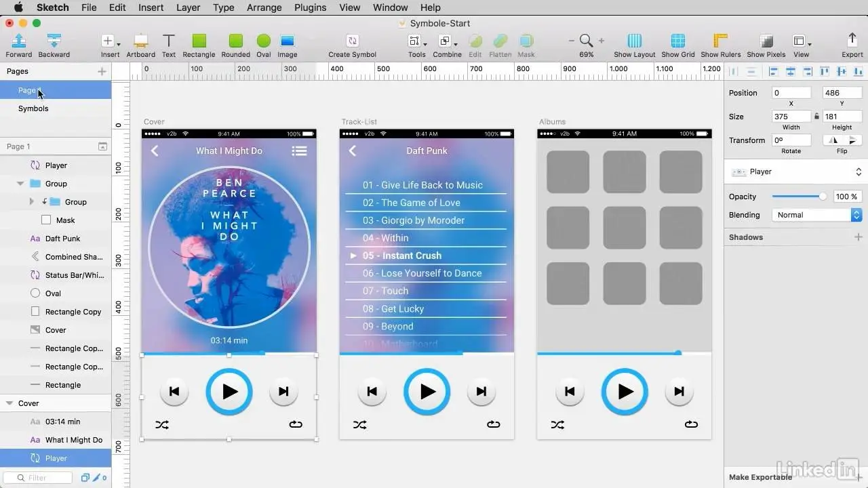This screenshot has height=488, width=868.
Task: Toggle vertical flip in the inspector
Action: click(x=852, y=140)
